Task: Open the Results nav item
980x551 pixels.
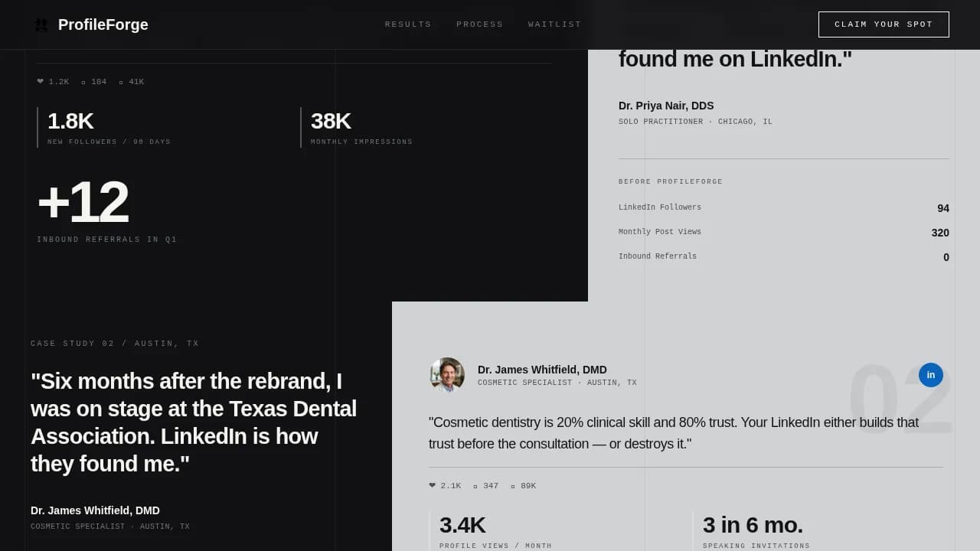Action: pyautogui.click(x=408, y=24)
